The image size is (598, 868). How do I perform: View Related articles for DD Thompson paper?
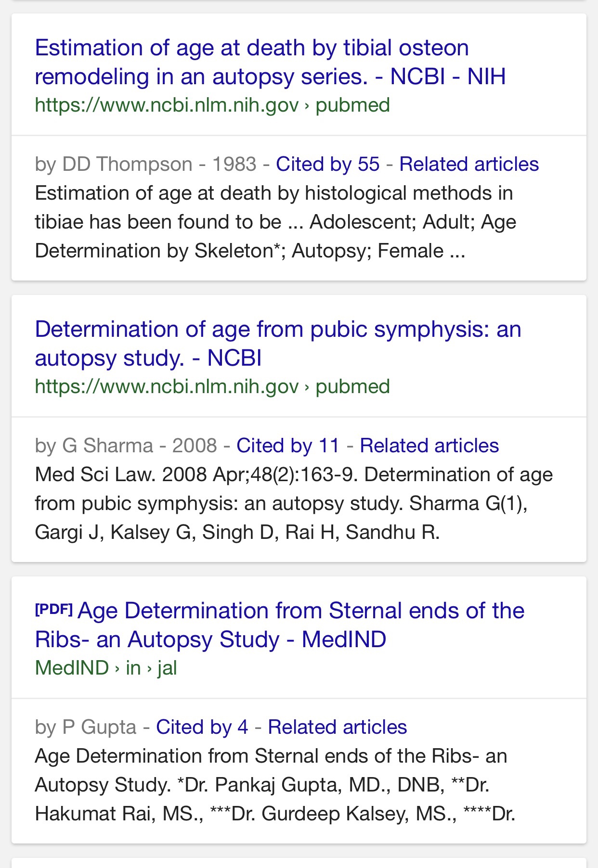pos(469,165)
